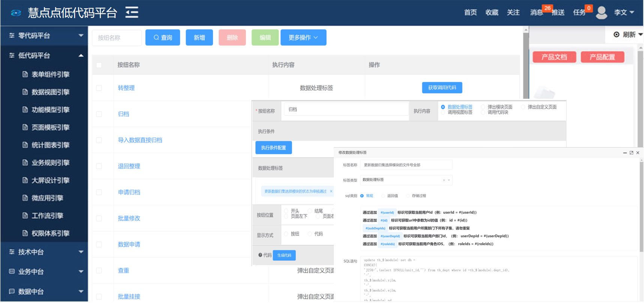
Task: Open the 产品文档 button
Action: coord(554,57)
